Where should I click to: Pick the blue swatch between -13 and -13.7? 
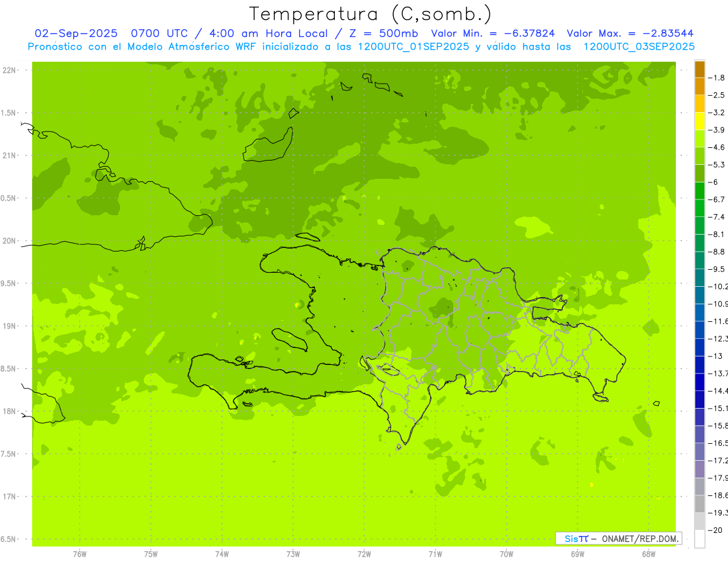(x=699, y=365)
